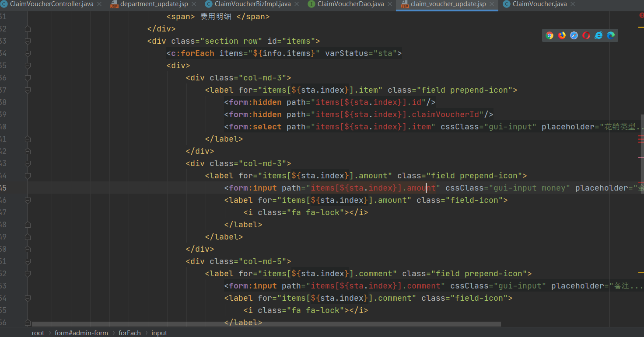Collapse the comment field prepend-icon label fold marker
This screenshot has height=337, width=644.
[28, 274]
